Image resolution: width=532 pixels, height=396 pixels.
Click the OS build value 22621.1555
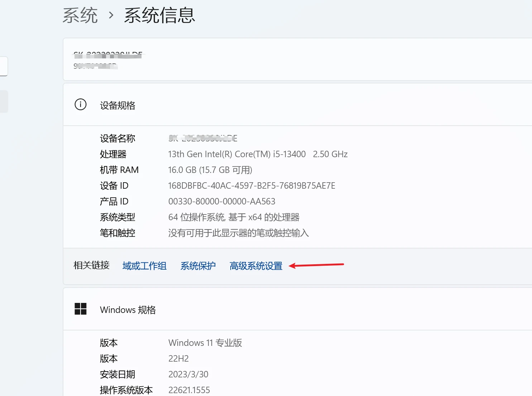(189, 390)
